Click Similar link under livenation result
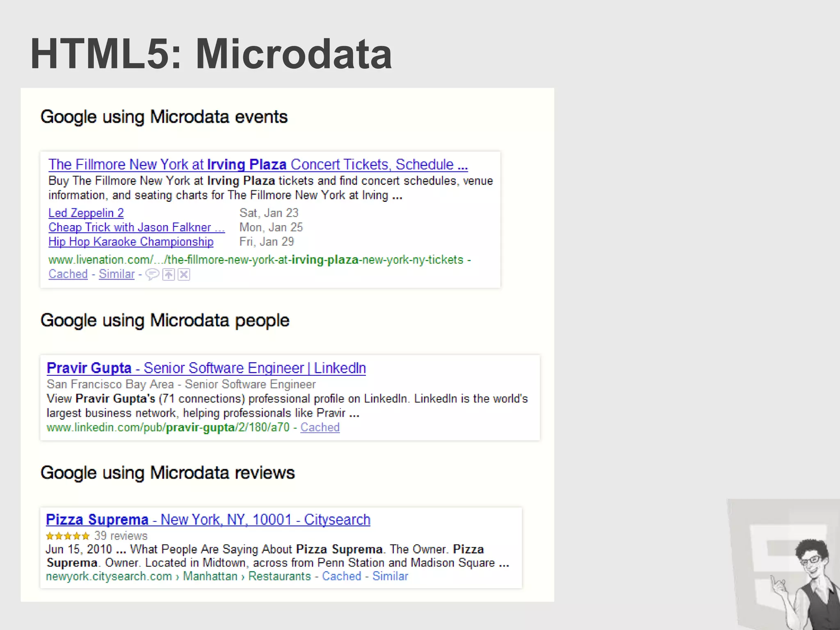Image resolution: width=840 pixels, height=630 pixels. point(117,274)
